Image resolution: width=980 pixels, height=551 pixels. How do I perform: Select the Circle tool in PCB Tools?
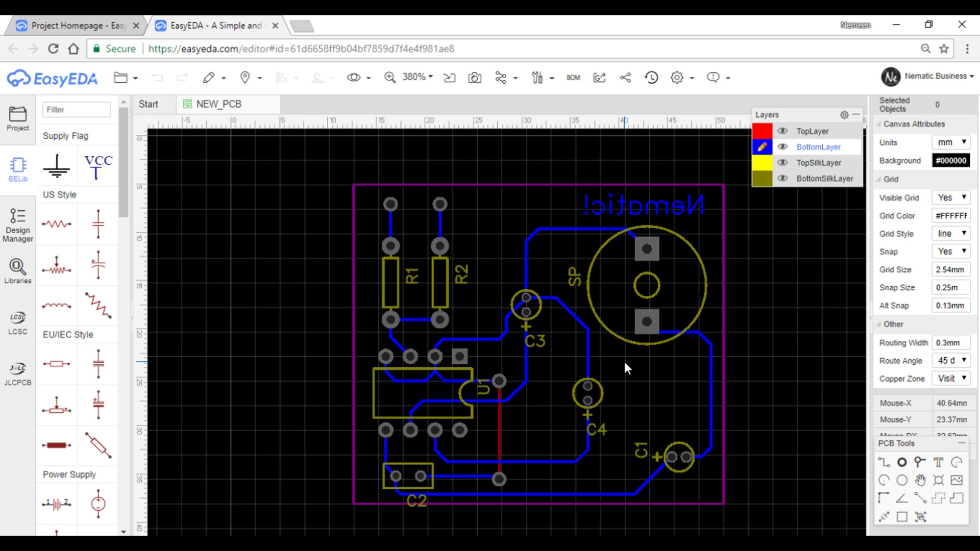click(x=902, y=480)
